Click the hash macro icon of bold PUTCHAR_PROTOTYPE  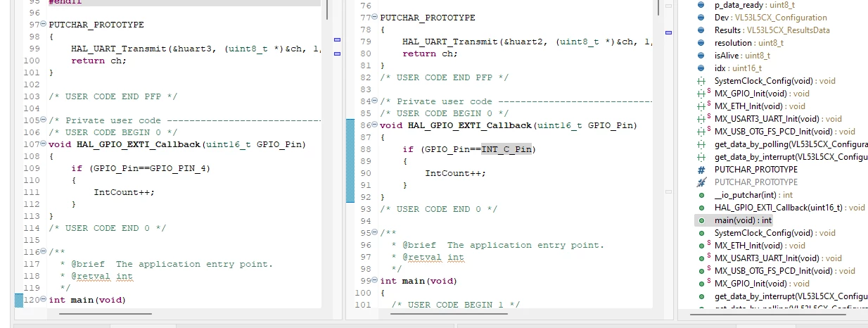coord(701,170)
